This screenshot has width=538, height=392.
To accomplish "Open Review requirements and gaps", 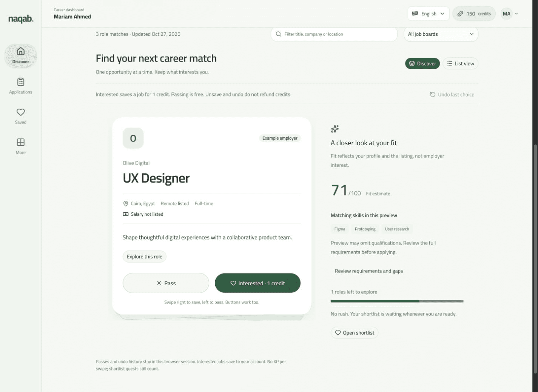I will click(x=369, y=271).
